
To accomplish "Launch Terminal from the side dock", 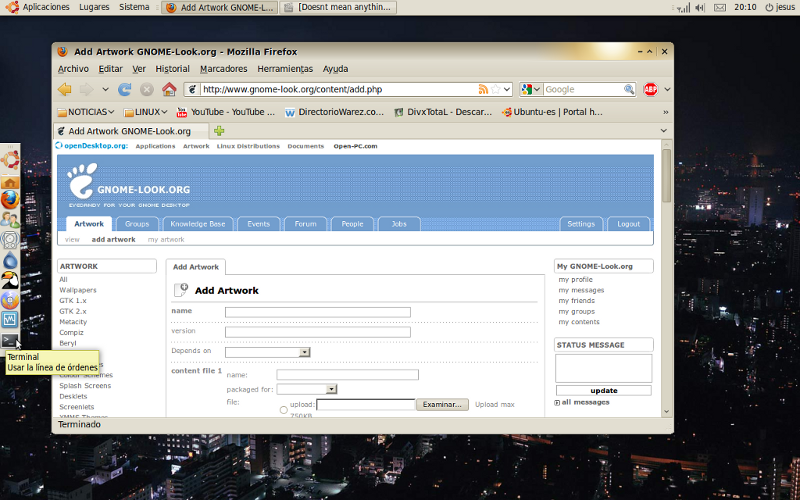I will click(10, 340).
